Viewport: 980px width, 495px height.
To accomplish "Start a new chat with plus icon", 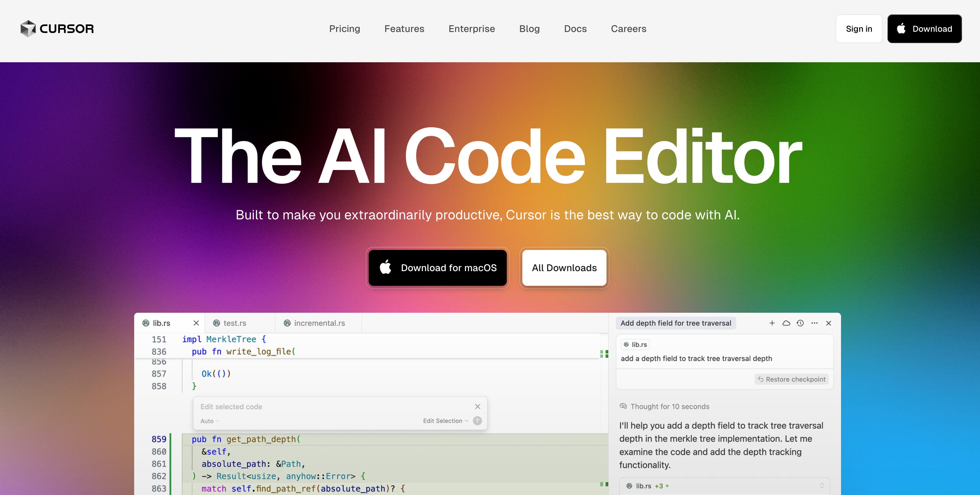I will 772,323.
